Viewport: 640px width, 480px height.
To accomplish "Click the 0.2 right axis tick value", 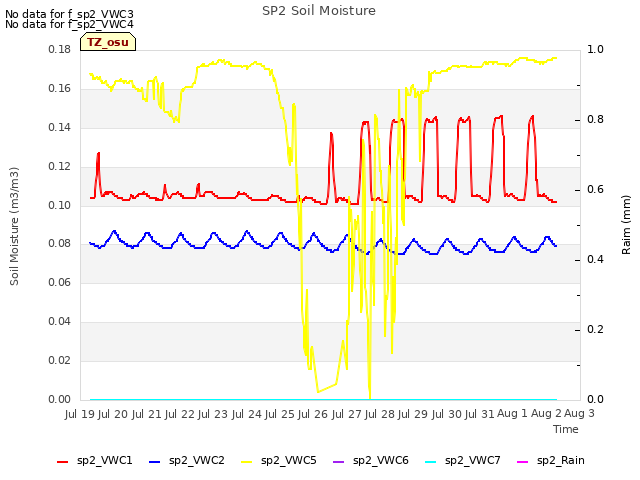I will tap(595, 329).
